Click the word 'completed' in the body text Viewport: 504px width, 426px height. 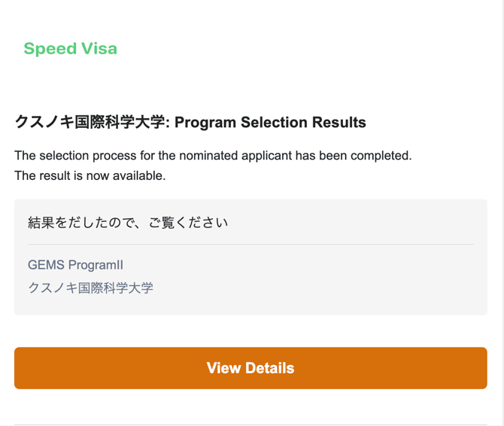click(381, 156)
